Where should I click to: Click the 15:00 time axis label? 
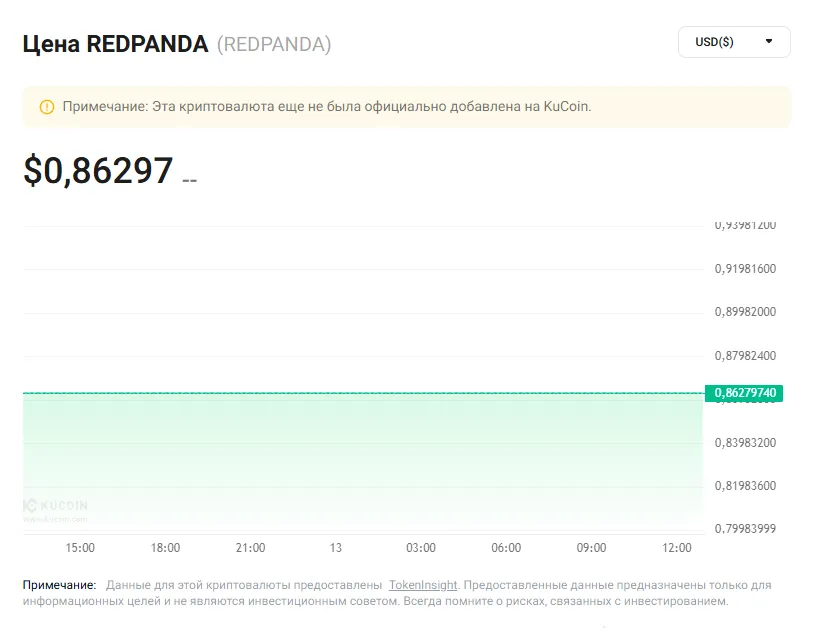pyautogui.click(x=80, y=548)
